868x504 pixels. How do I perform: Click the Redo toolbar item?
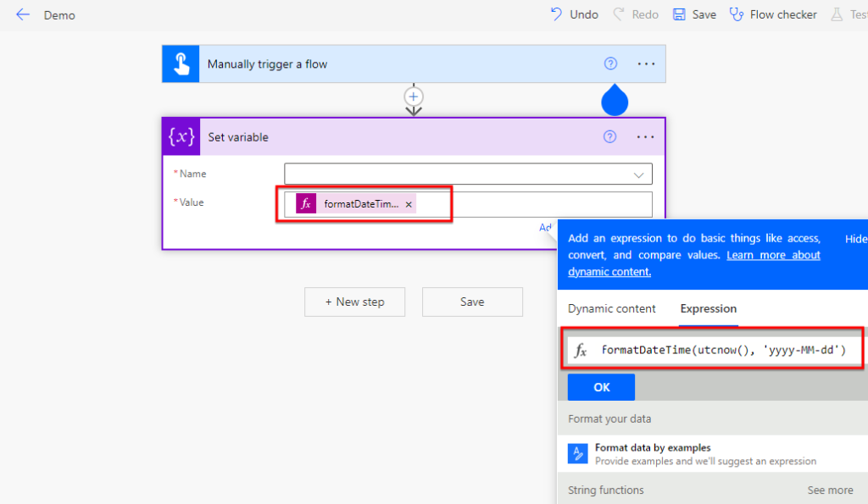636,14
